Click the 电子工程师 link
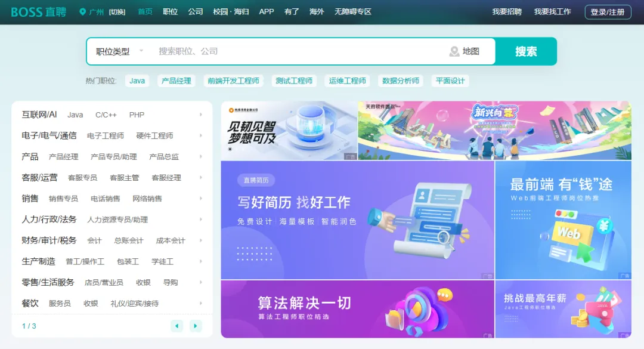This screenshot has height=349, width=644. pos(106,135)
